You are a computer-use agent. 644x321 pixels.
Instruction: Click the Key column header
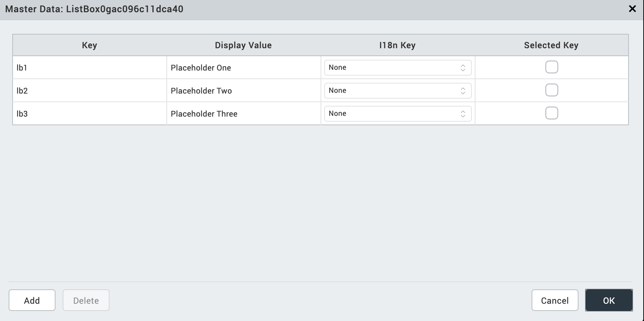pos(89,45)
